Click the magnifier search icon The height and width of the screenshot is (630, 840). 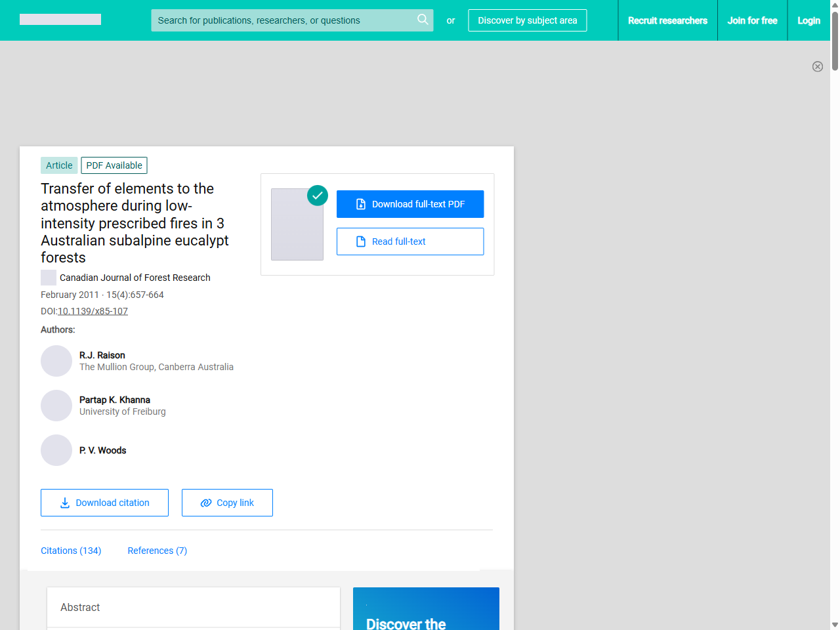(423, 20)
